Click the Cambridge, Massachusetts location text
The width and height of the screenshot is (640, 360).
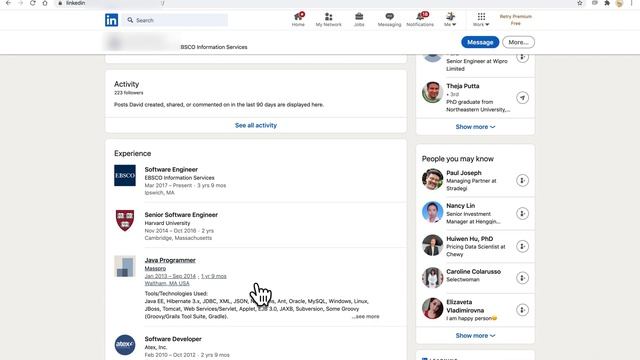(x=178, y=238)
